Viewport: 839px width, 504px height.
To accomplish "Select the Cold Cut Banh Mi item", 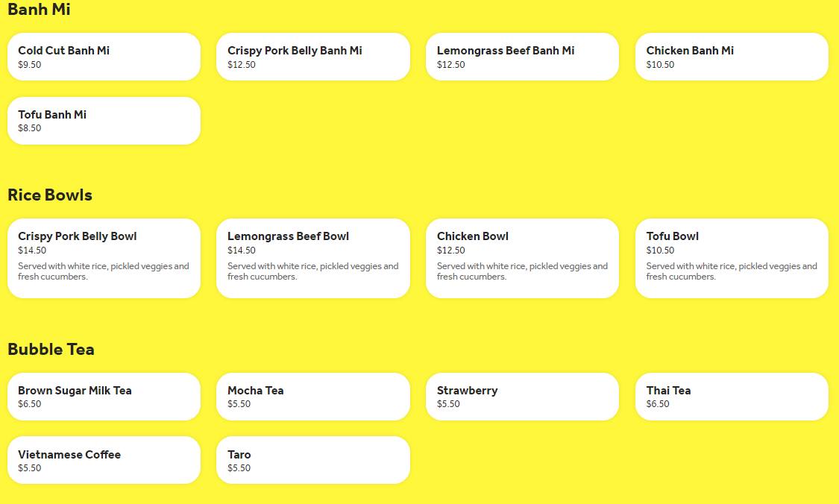I will tap(104, 56).
